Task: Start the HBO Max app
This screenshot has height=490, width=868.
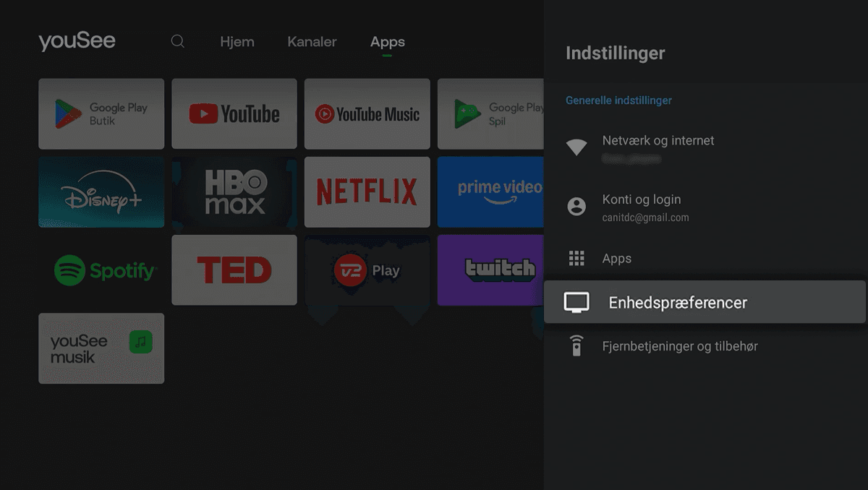Action: pyautogui.click(x=234, y=192)
